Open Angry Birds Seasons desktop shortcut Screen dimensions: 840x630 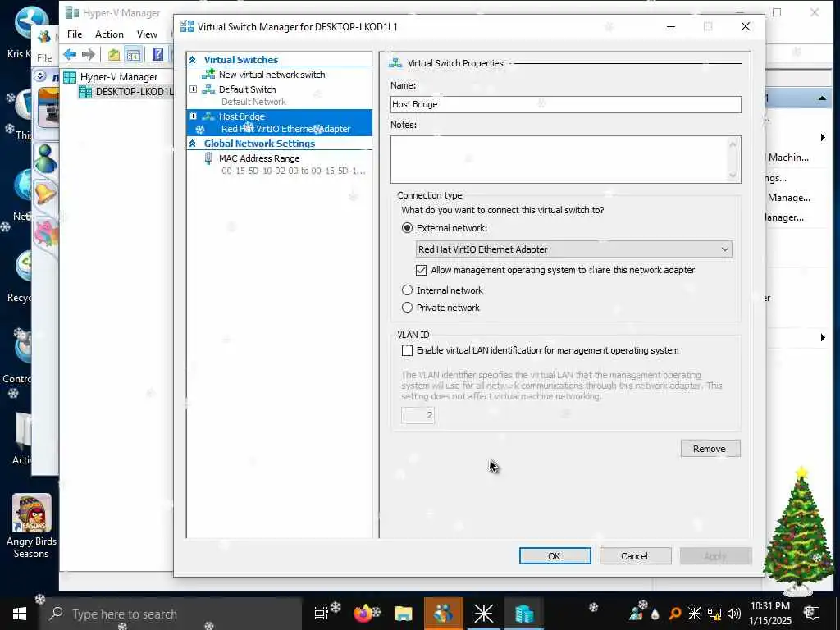(x=32, y=526)
